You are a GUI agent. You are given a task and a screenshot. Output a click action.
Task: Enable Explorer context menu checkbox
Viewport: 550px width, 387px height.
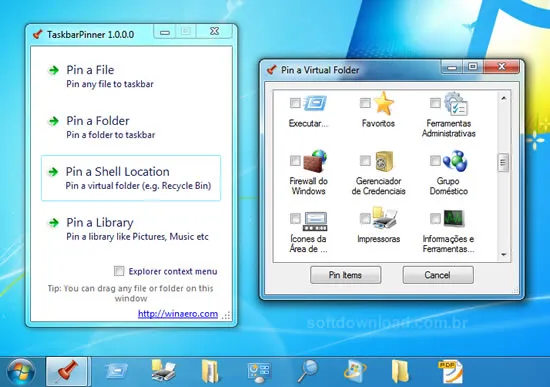(x=119, y=271)
